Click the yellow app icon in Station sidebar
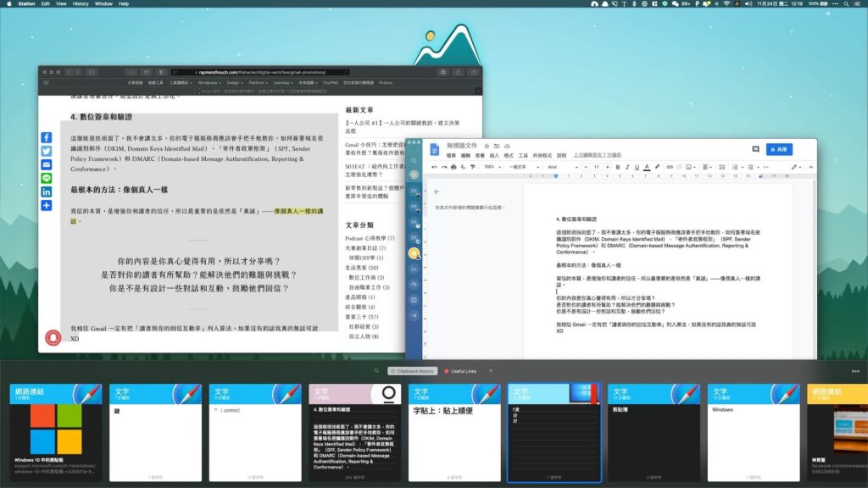 coord(414,253)
